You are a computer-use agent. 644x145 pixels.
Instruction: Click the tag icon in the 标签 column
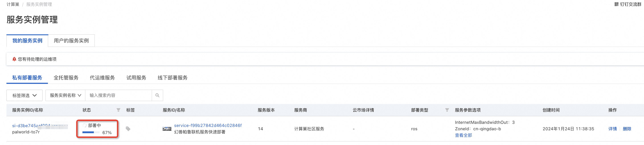coord(128,129)
